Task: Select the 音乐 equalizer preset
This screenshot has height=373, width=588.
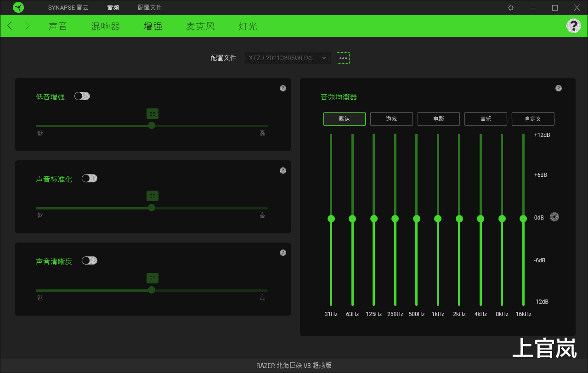Action: pyautogui.click(x=486, y=119)
